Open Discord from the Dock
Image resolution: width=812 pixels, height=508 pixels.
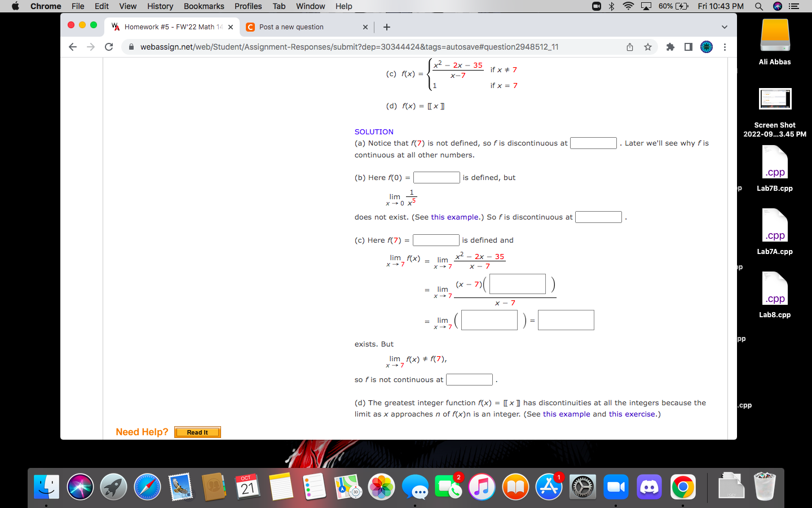point(649,485)
